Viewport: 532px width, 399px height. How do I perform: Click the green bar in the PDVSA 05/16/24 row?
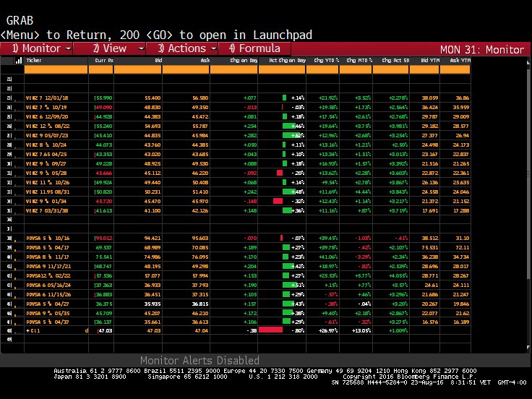pyautogui.click(x=290, y=285)
